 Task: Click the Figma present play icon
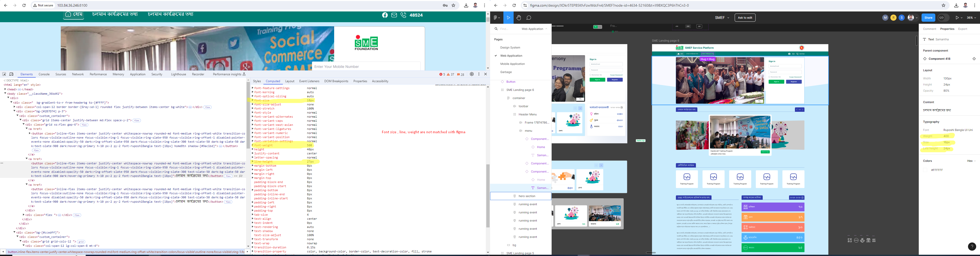(x=957, y=18)
